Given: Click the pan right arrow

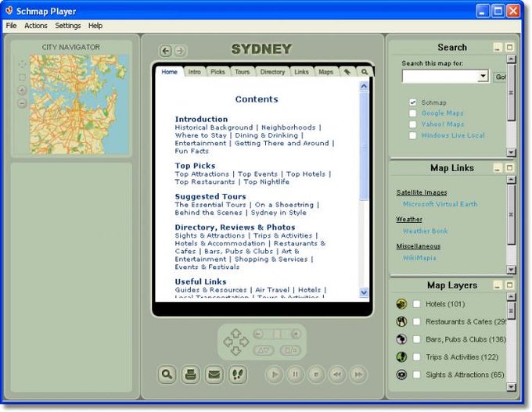Looking at the screenshot, I should 244,342.
